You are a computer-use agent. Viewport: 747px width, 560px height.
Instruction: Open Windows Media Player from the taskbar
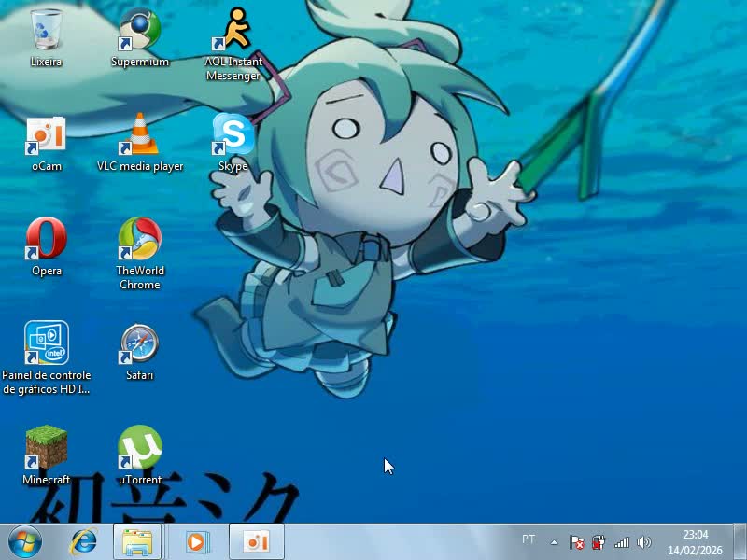[196, 541]
